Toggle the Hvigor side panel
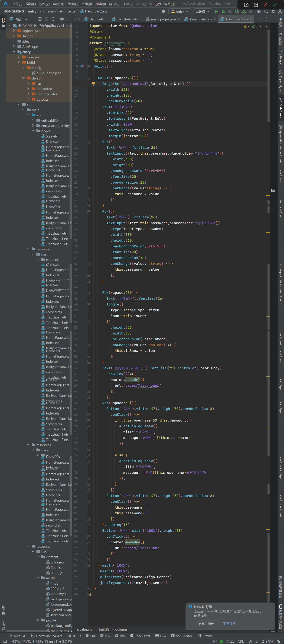This screenshot has height=644, width=284. (280, 58)
